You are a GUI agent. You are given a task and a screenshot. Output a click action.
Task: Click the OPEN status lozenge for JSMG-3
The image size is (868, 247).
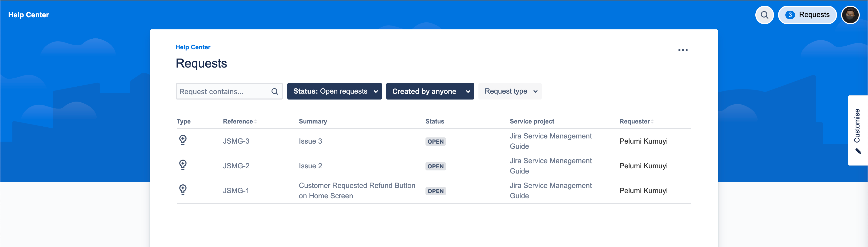coord(435,141)
